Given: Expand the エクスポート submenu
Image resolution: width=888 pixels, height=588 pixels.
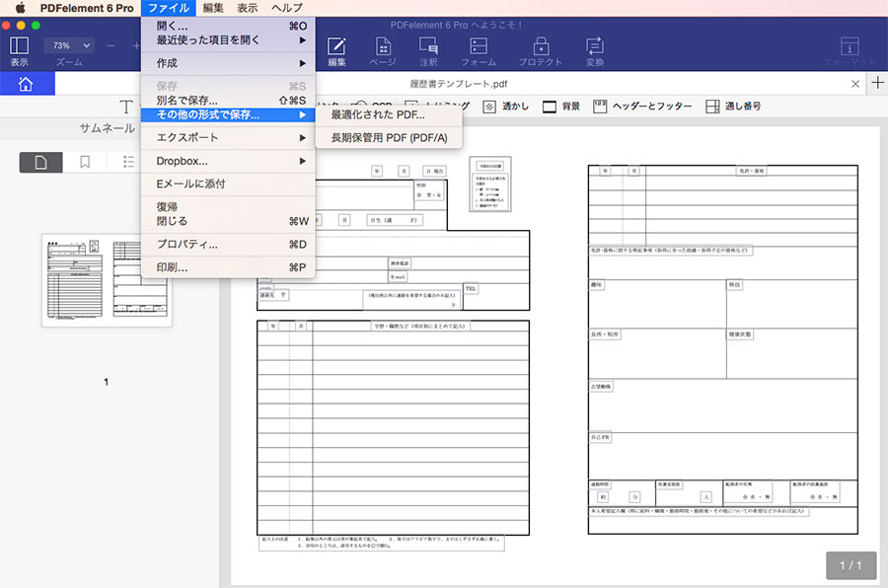Looking at the screenshot, I should coord(228,138).
